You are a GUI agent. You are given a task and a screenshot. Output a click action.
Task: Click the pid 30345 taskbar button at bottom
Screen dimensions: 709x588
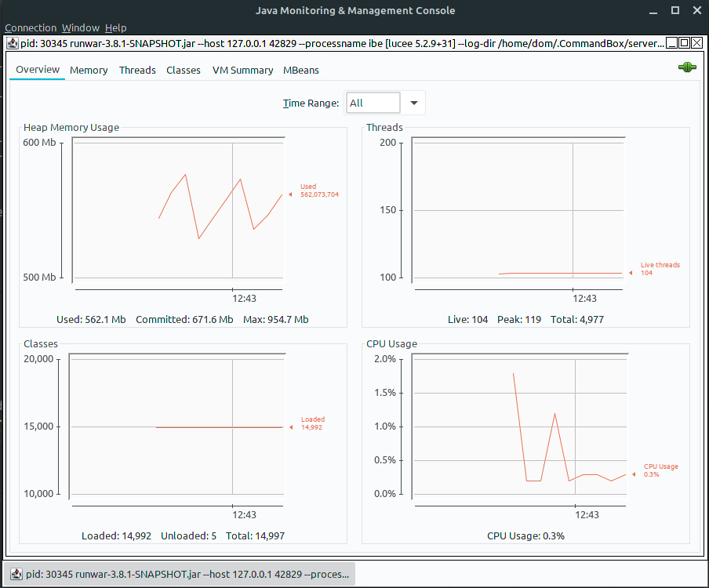(179, 574)
